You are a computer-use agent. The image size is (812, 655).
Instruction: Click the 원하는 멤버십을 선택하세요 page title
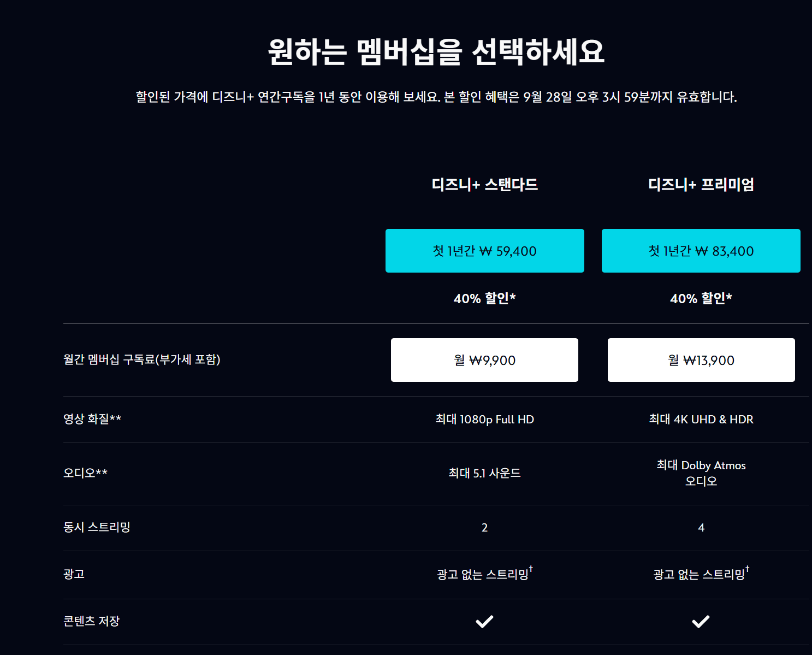436,51
